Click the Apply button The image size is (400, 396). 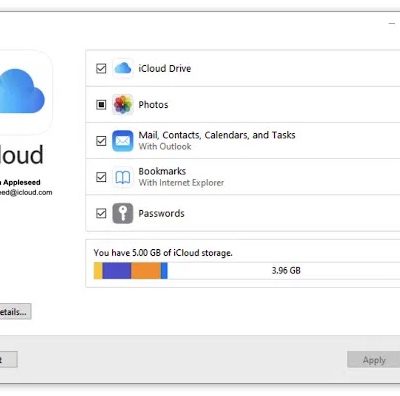coord(374,360)
